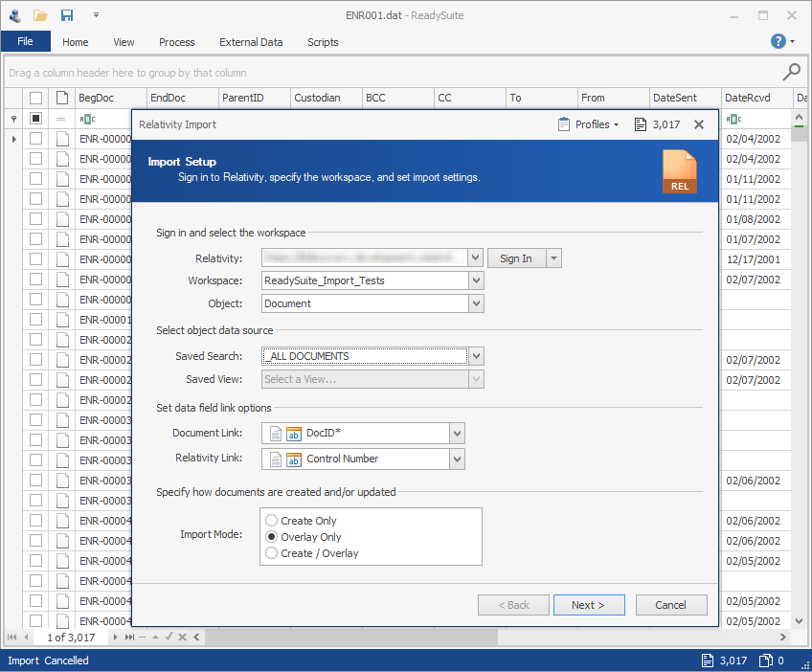The height and width of the screenshot is (672, 812).
Task: Click the horizontal scrollbar right arrow
Action: click(782, 637)
